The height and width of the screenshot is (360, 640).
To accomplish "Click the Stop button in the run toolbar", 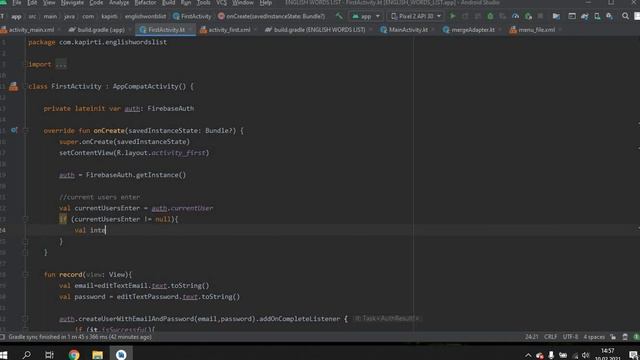I will click(x=540, y=16).
